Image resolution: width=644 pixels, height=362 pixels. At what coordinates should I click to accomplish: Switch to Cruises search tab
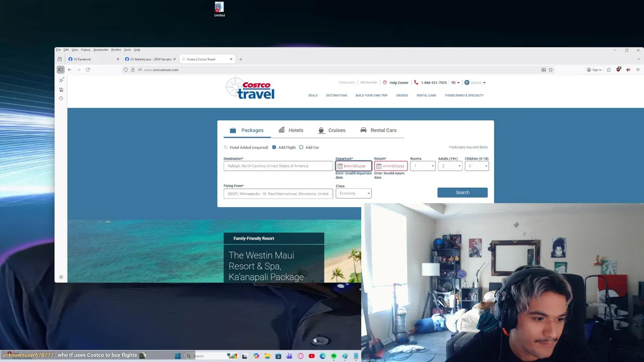coord(332,130)
